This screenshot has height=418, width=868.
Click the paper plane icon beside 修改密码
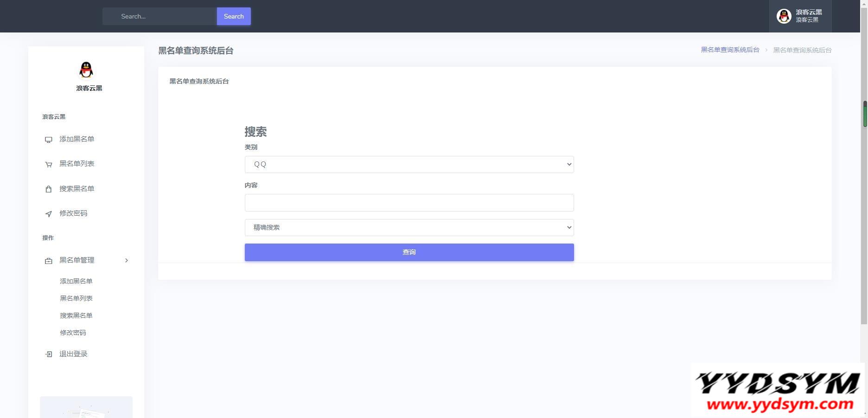click(x=48, y=214)
